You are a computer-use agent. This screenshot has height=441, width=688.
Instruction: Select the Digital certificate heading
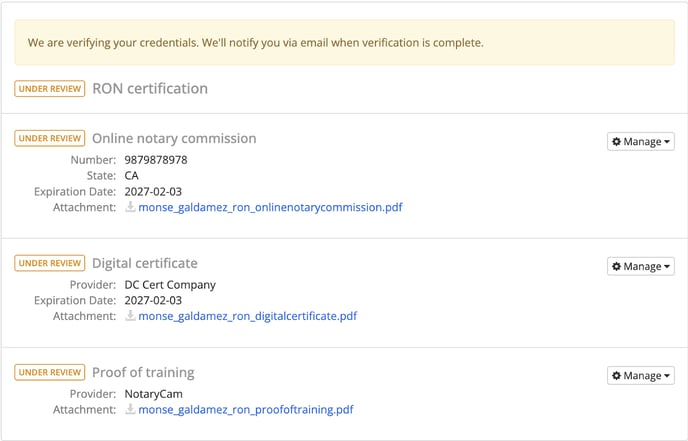145,263
